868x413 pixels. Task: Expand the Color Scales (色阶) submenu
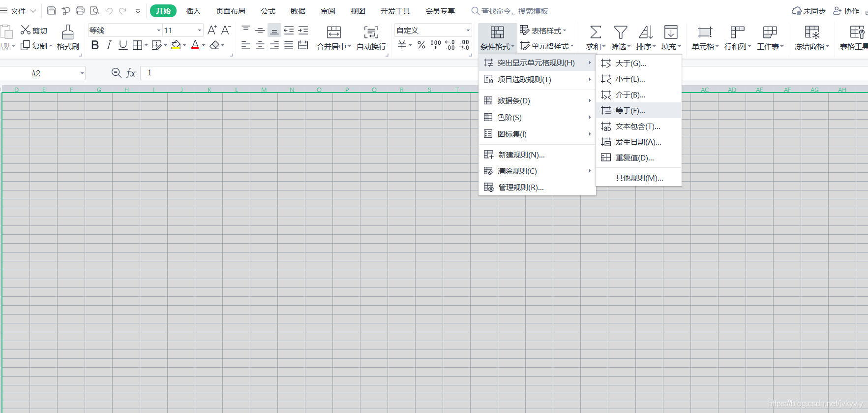pyautogui.click(x=537, y=117)
